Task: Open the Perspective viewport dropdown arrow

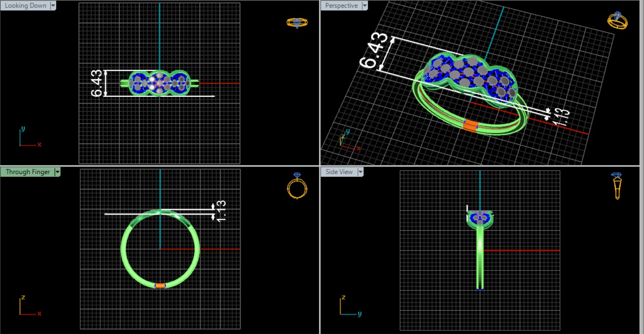Action: tap(365, 6)
